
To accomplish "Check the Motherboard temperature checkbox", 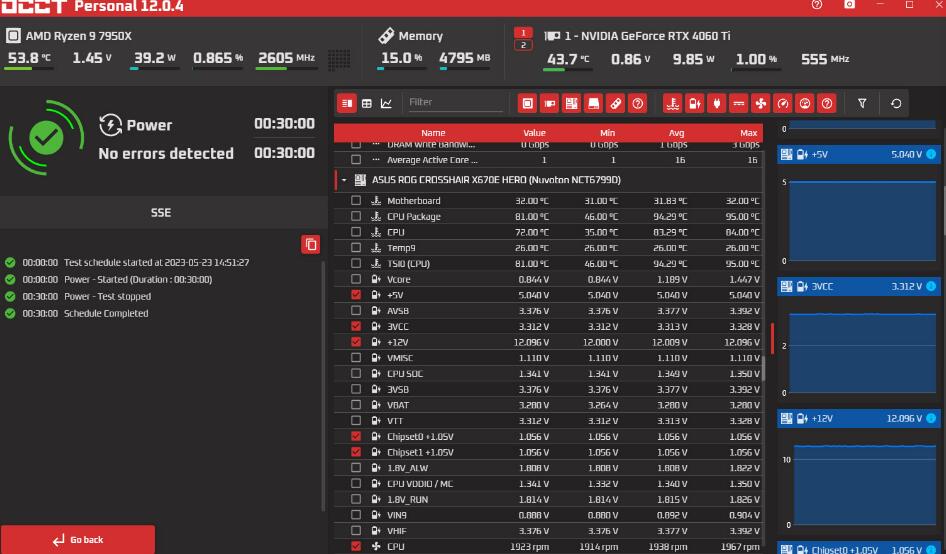I will 356,200.
